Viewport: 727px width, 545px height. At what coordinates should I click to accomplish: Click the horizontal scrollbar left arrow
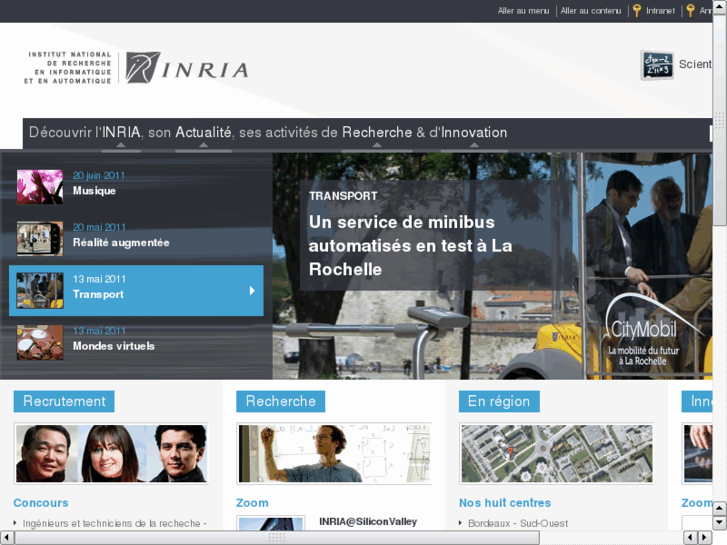(6, 537)
